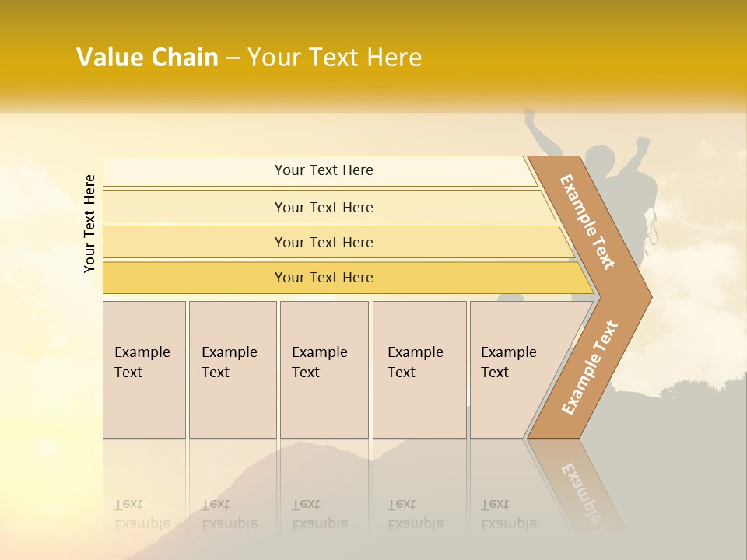
Task: Click the bold 'Value Chain' words in title
Action: [x=147, y=57]
